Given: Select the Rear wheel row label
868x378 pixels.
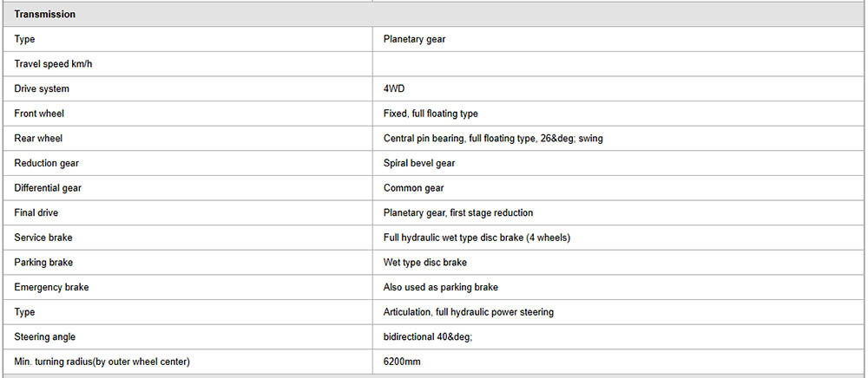Looking at the screenshot, I should click(x=38, y=138).
